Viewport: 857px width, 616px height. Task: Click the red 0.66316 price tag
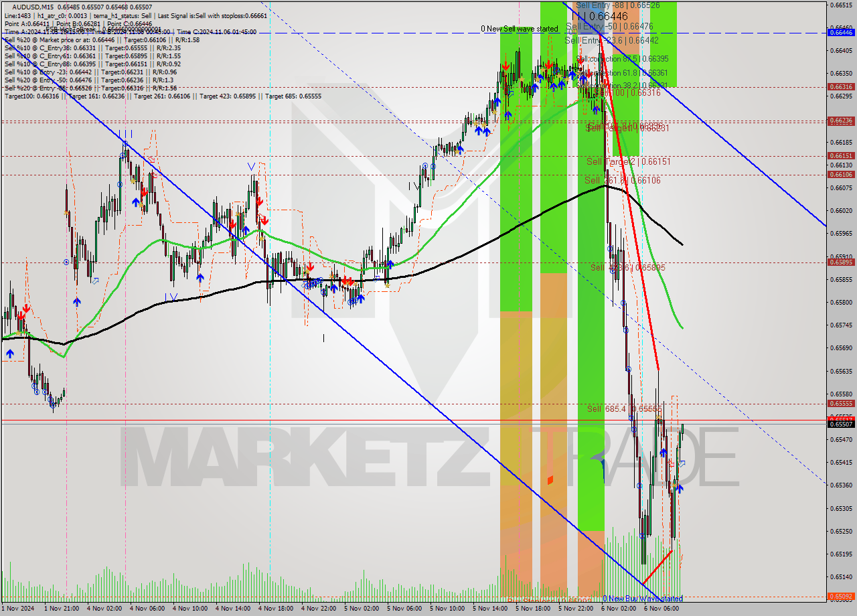pos(841,86)
